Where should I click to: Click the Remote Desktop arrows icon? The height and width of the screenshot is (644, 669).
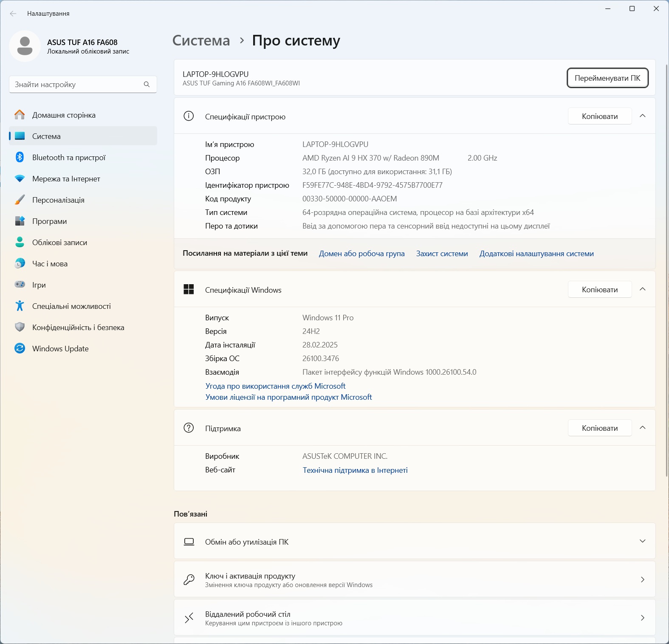tap(189, 618)
